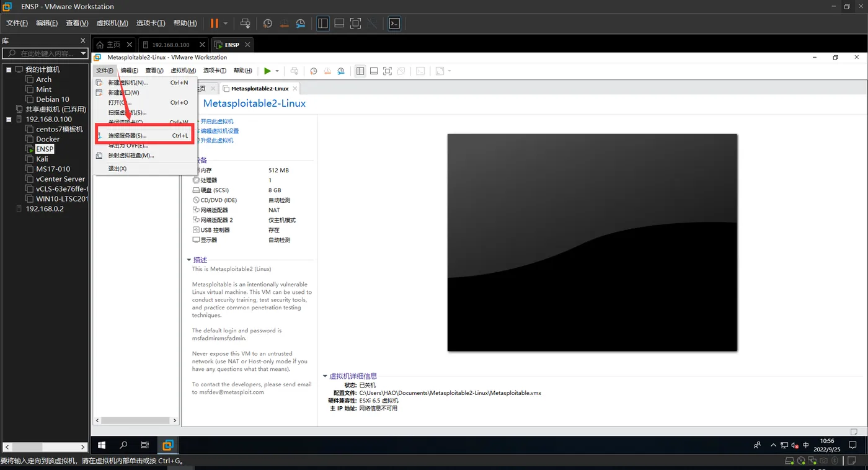Select the 192.168.0.2 host entry

pyautogui.click(x=45, y=209)
